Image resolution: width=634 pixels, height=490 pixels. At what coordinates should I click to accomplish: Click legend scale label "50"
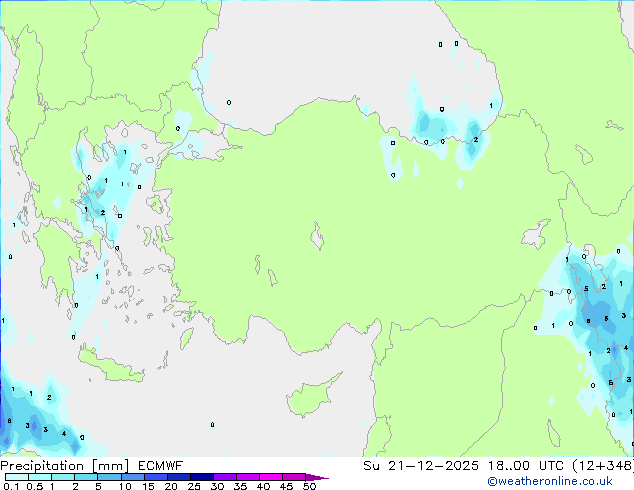tap(310, 486)
